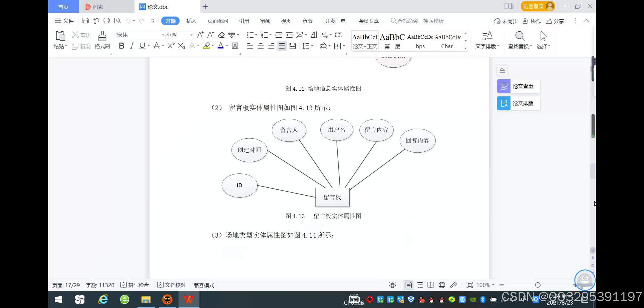
Task: Click the 分享 share button
Action: click(555, 21)
